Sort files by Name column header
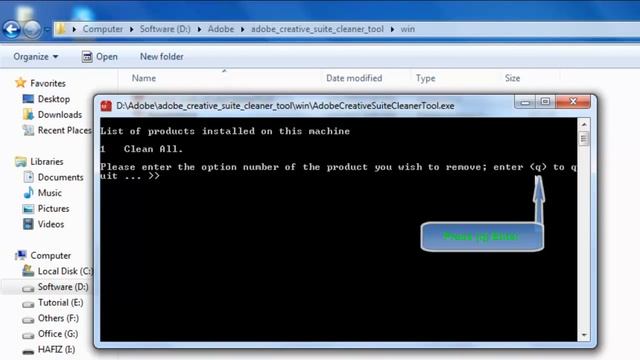Image resolution: width=640 pixels, height=360 pixels. point(144,78)
